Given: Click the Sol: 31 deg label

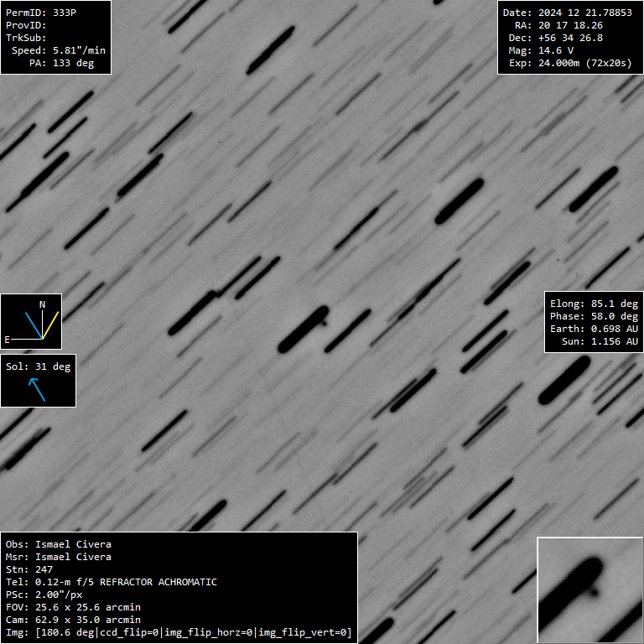Looking at the screenshot, I should pyautogui.click(x=39, y=366).
